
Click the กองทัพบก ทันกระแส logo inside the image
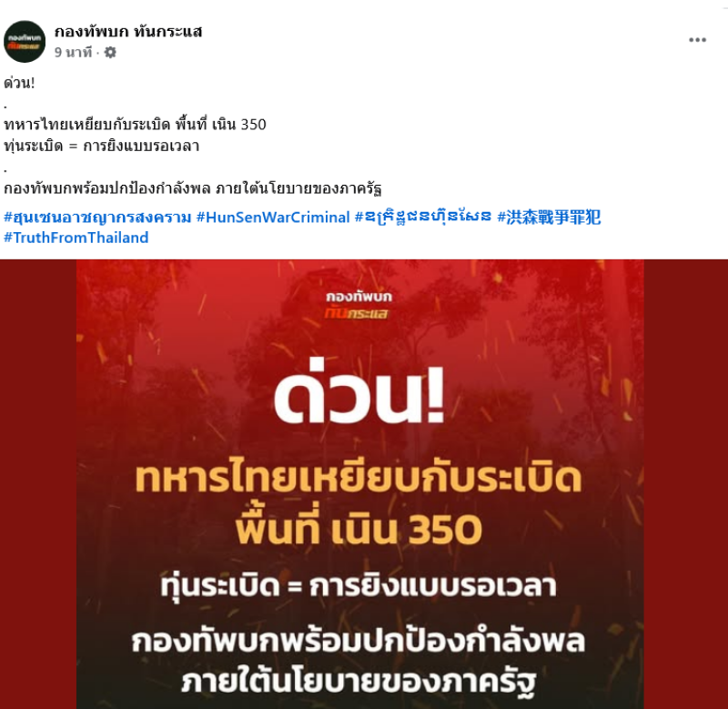pos(359,304)
